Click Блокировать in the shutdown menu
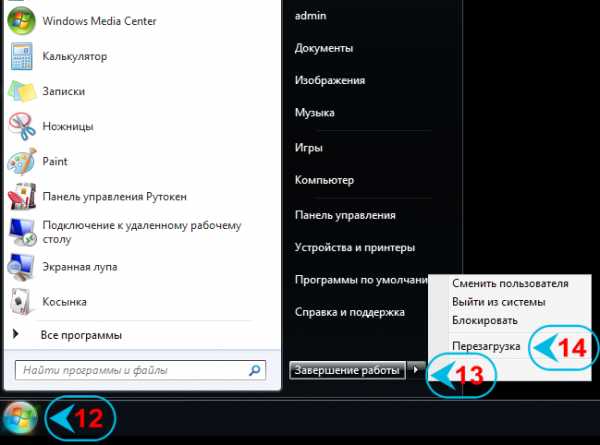This screenshot has width=600, height=445. pyautogui.click(x=484, y=320)
